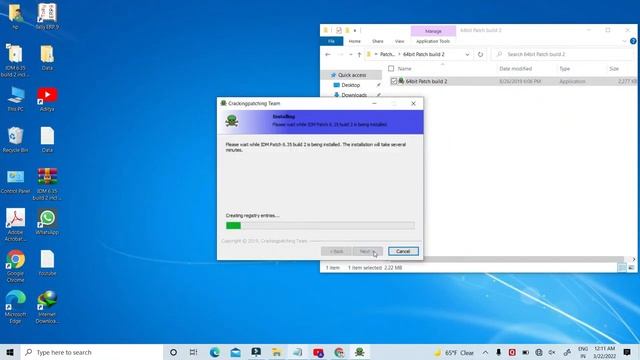The width and height of the screenshot is (640, 360).
Task: Open File Explorer from taskbar
Action: coord(277,352)
